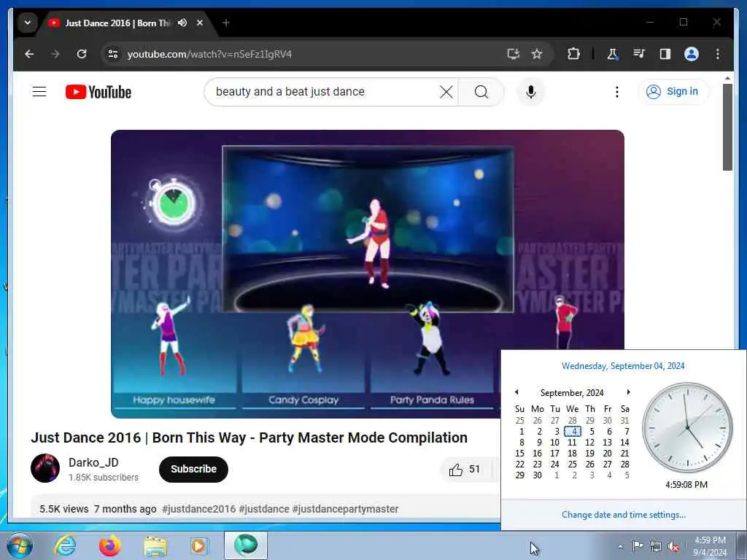Open Action Center flag icon
Screen dimensions: 747x560
point(638,546)
